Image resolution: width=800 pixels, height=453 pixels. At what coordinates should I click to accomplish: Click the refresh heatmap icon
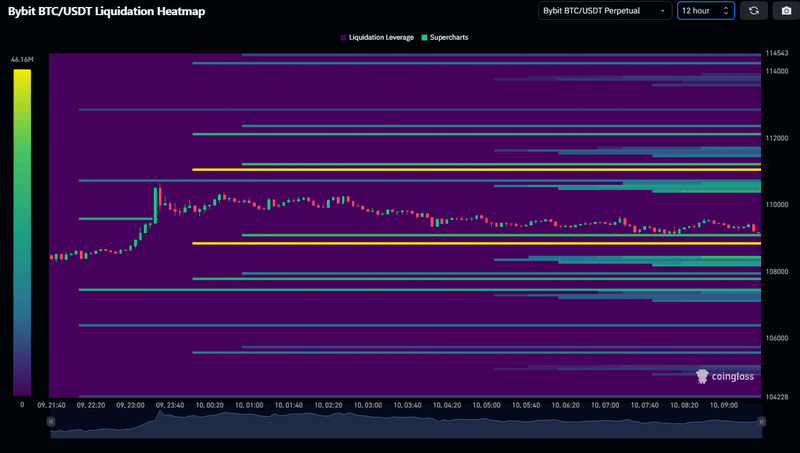point(754,11)
